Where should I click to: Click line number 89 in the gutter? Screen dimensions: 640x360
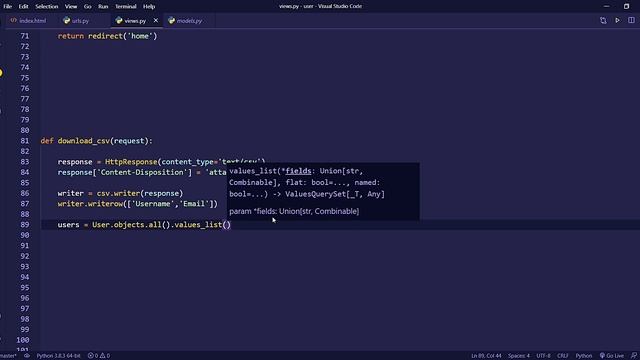[24, 225]
